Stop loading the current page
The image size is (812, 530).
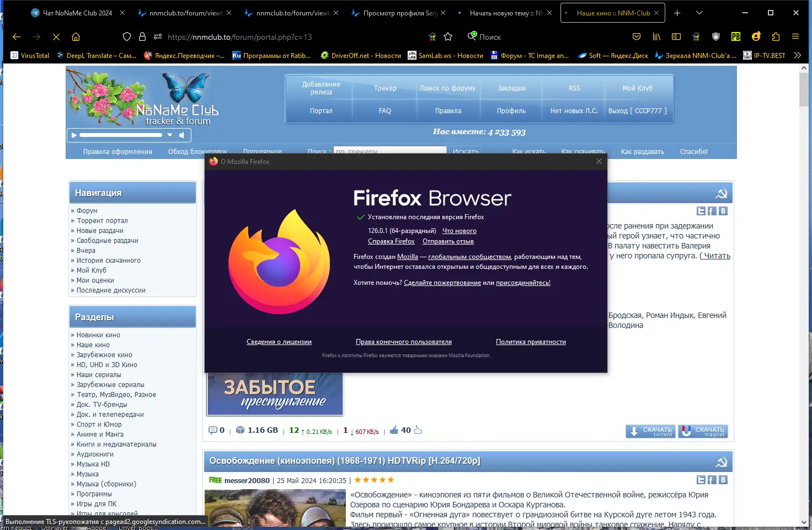56,37
